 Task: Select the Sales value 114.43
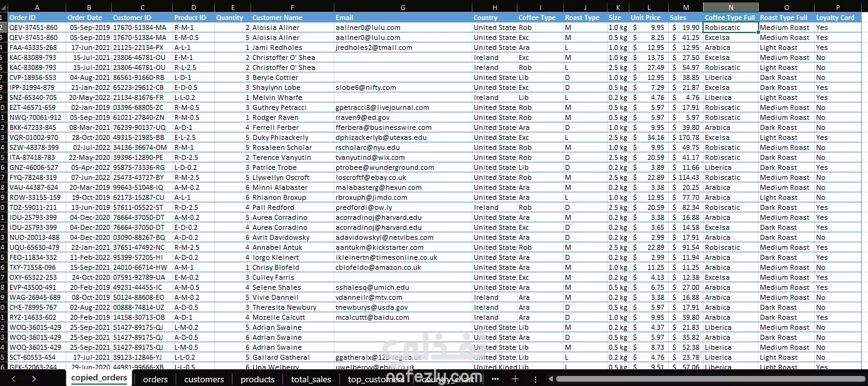[x=686, y=177]
